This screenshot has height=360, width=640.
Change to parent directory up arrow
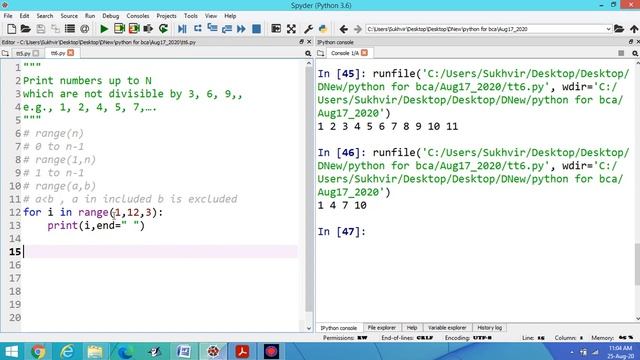(x=634, y=29)
